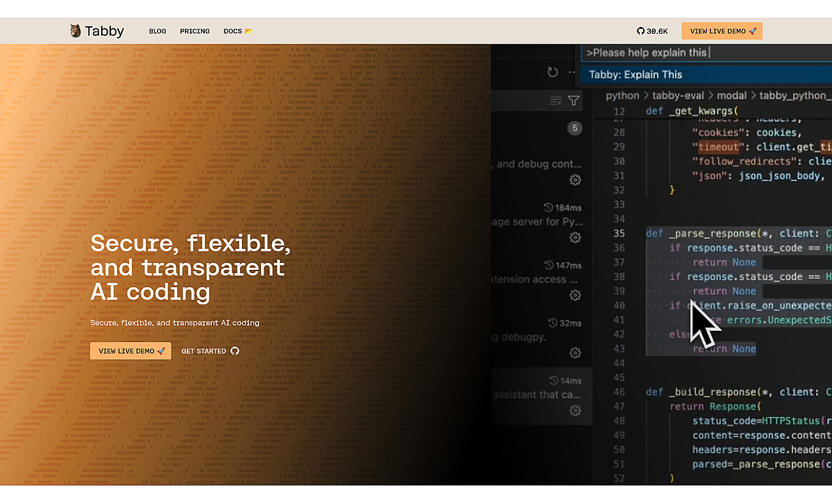Click the clock icon beside 184ms
The width and height of the screenshot is (832, 504).
(548, 208)
